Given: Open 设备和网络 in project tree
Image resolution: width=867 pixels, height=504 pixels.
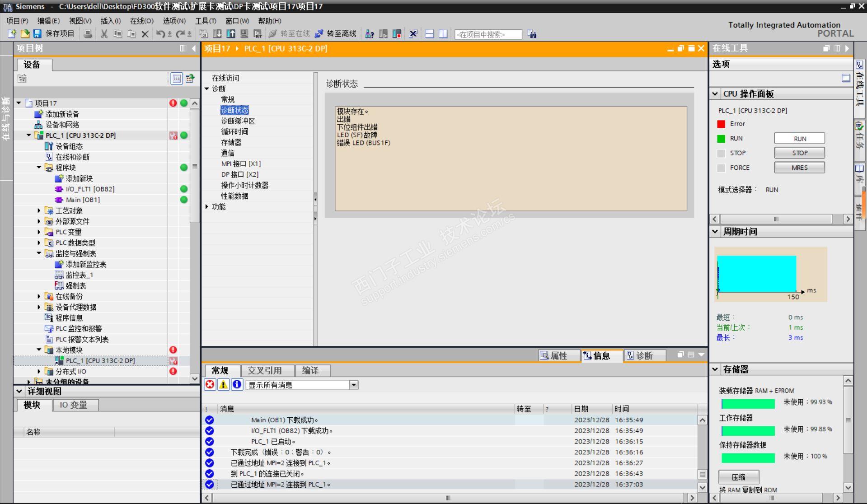Looking at the screenshot, I should [62, 125].
